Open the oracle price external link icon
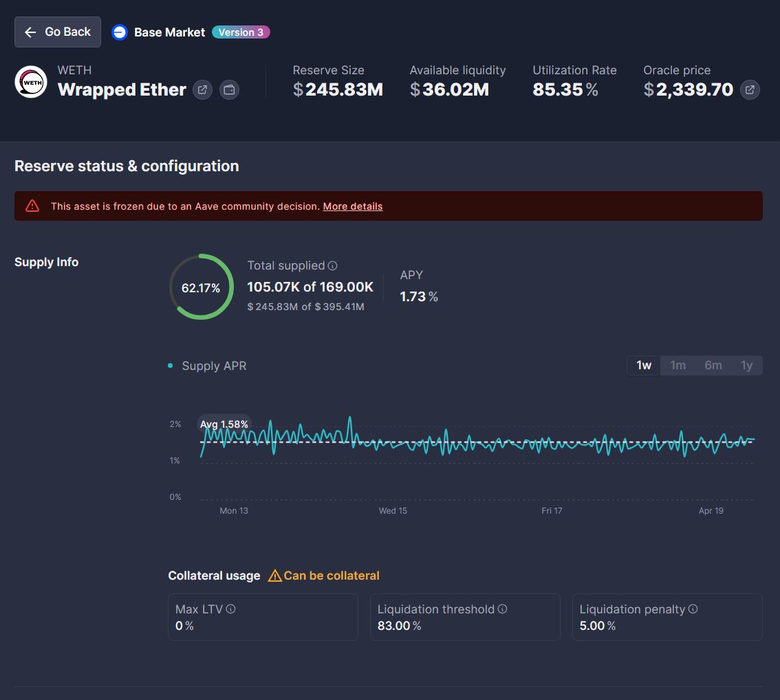This screenshot has width=780, height=700. [x=750, y=90]
